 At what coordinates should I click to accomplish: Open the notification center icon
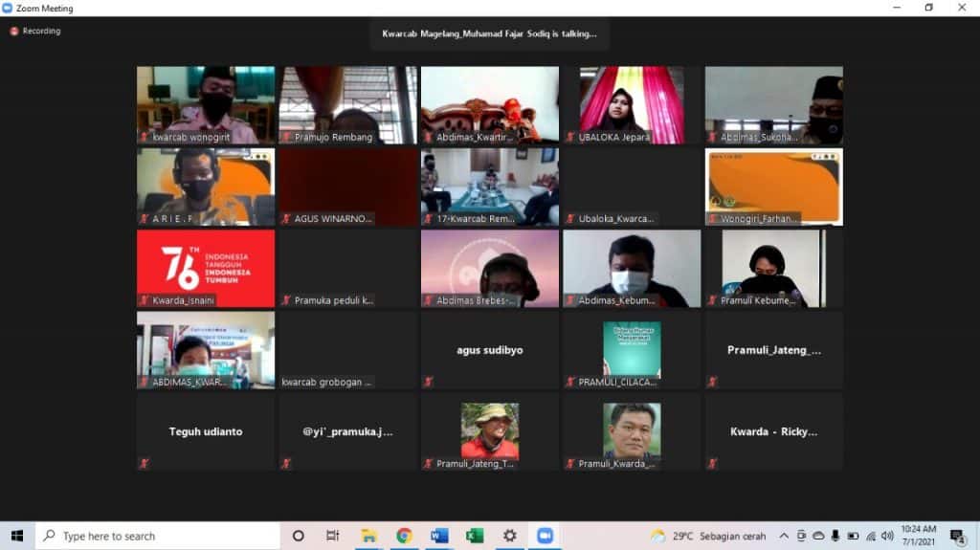pos(957,537)
